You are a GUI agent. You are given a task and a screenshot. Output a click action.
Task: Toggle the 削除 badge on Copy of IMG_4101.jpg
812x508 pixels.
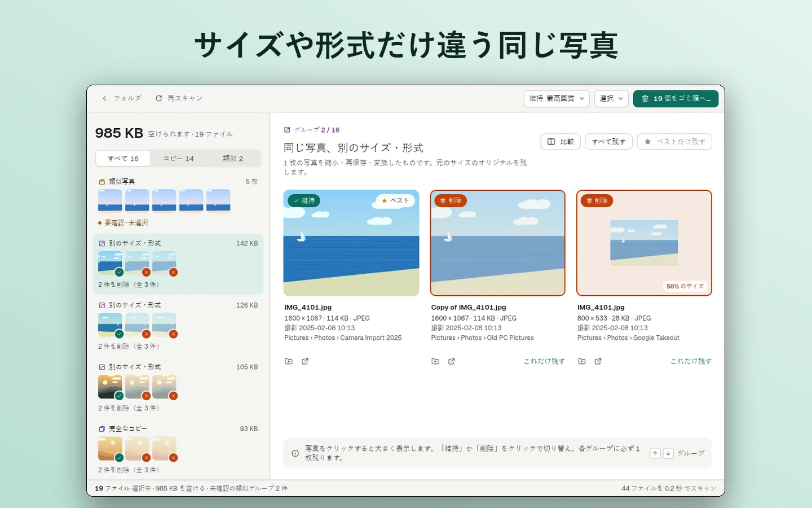pos(451,200)
